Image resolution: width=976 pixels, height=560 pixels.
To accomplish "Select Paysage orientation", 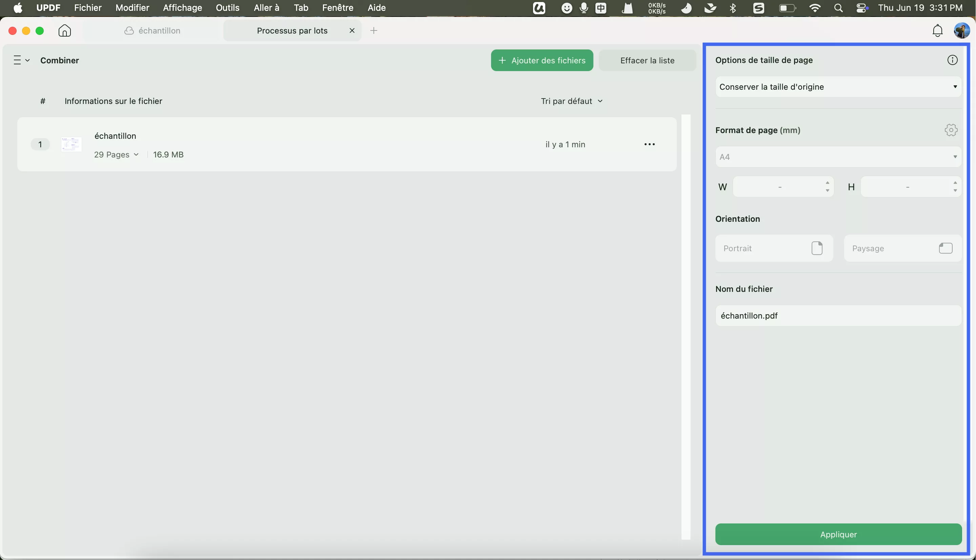I will (x=902, y=249).
